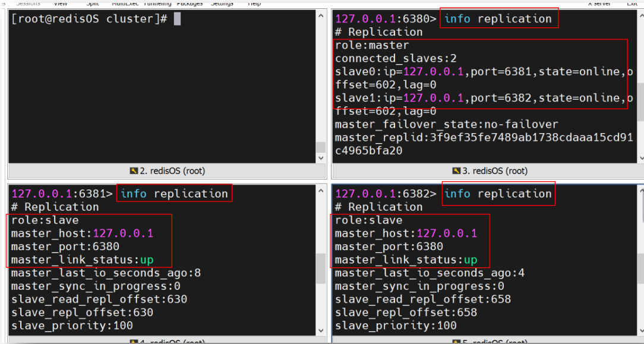Click 'role:slave' line in 6382 pane
644x344 pixels.
pyautogui.click(x=368, y=220)
